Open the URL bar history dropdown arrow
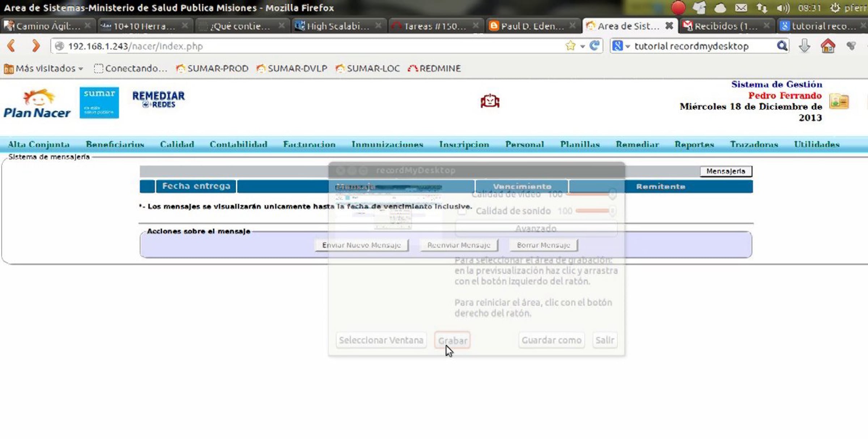Viewport: 868px width, 439px height. click(x=582, y=46)
